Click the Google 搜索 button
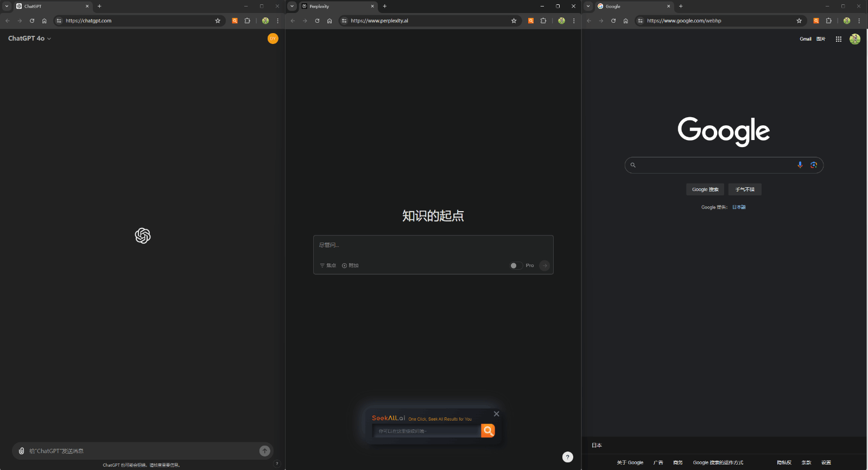 705,189
